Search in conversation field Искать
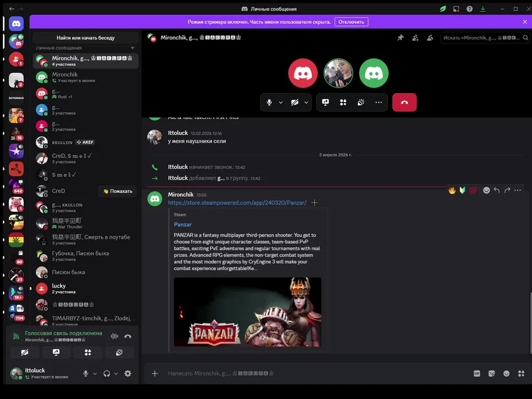The width and height of the screenshot is (532, 399). (x=485, y=38)
